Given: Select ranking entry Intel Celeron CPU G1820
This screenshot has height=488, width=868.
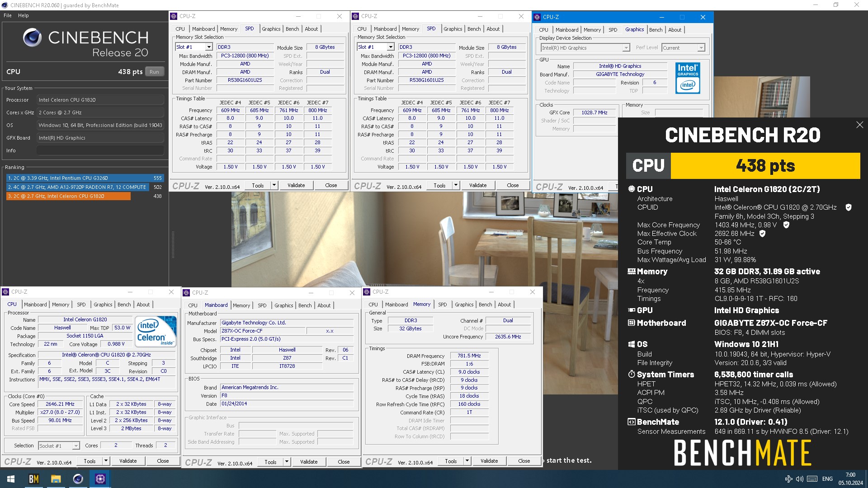Looking at the screenshot, I should [x=85, y=196].
